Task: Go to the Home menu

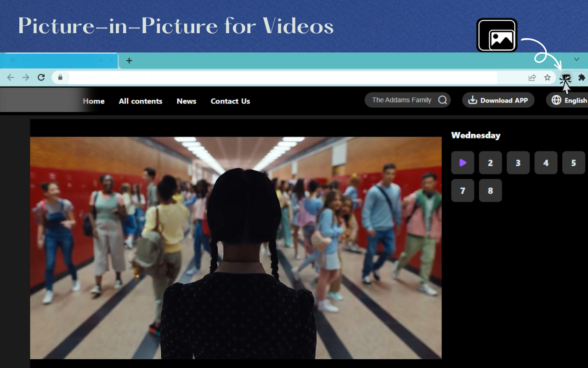Action: [94, 101]
